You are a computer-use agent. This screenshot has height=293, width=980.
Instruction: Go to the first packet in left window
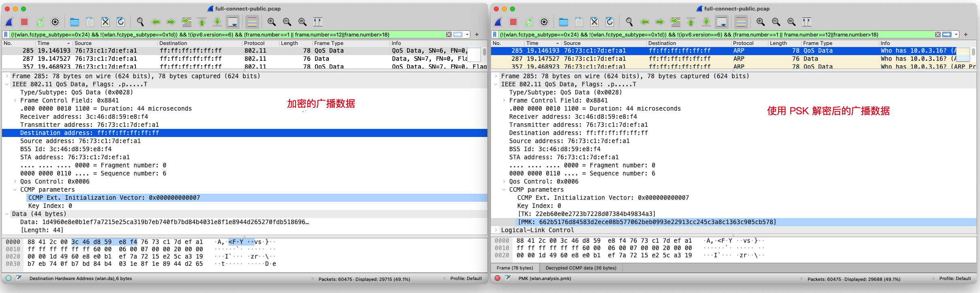202,22
